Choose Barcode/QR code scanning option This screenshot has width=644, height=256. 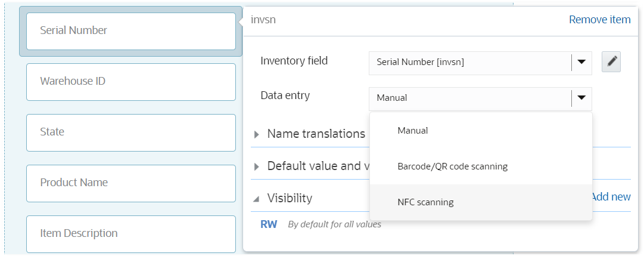(452, 166)
